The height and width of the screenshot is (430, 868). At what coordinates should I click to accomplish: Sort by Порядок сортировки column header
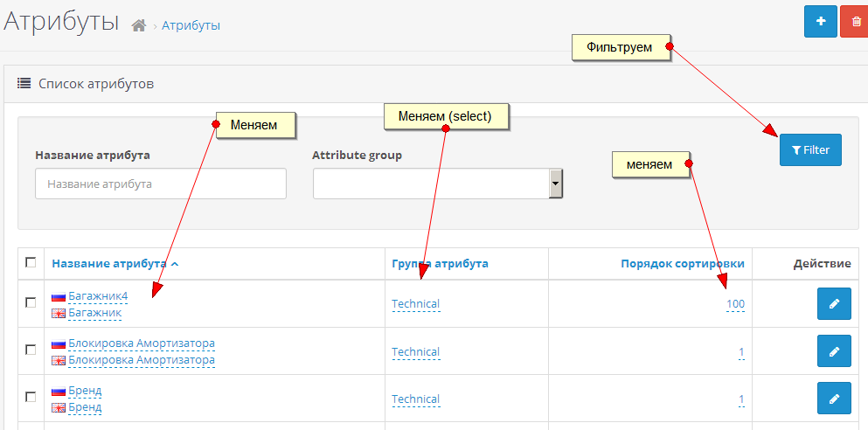point(683,264)
